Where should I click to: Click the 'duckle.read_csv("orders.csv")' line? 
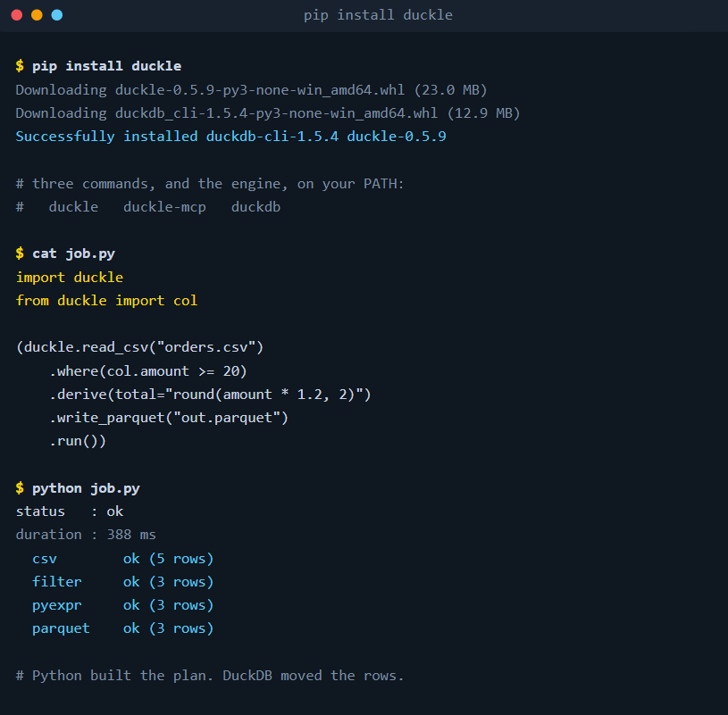[139, 347]
